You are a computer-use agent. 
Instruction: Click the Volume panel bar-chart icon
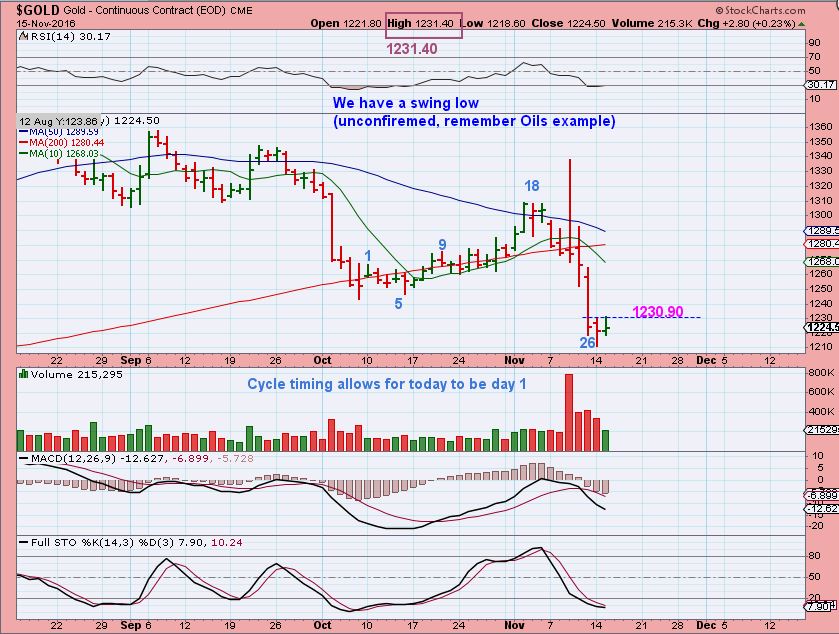click(x=23, y=374)
